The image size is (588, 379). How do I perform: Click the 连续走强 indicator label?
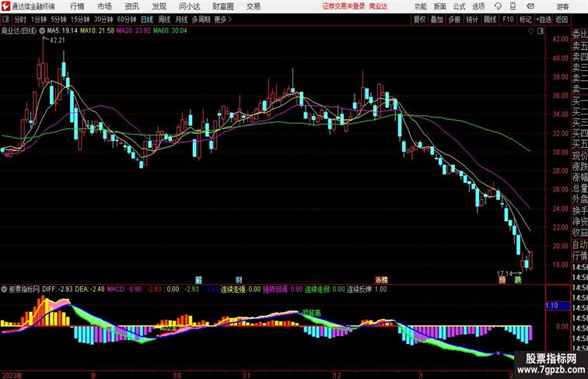[x=233, y=290]
